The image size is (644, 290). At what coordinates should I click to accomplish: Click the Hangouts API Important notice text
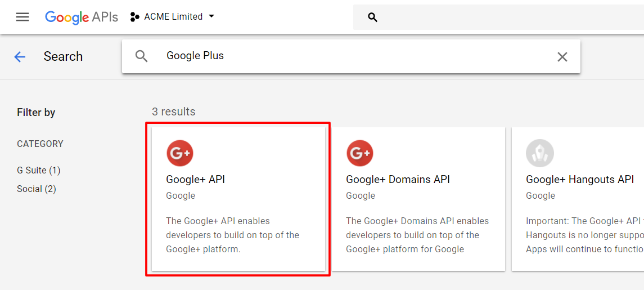pyautogui.click(x=585, y=235)
